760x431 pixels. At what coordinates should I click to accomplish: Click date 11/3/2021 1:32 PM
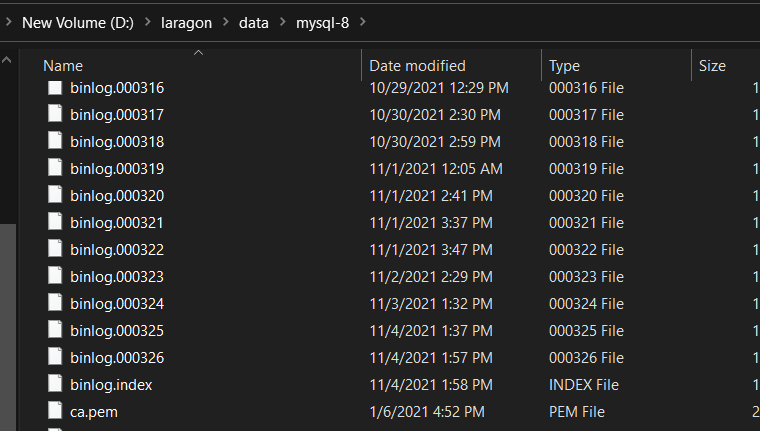click(x=431, y=303)
